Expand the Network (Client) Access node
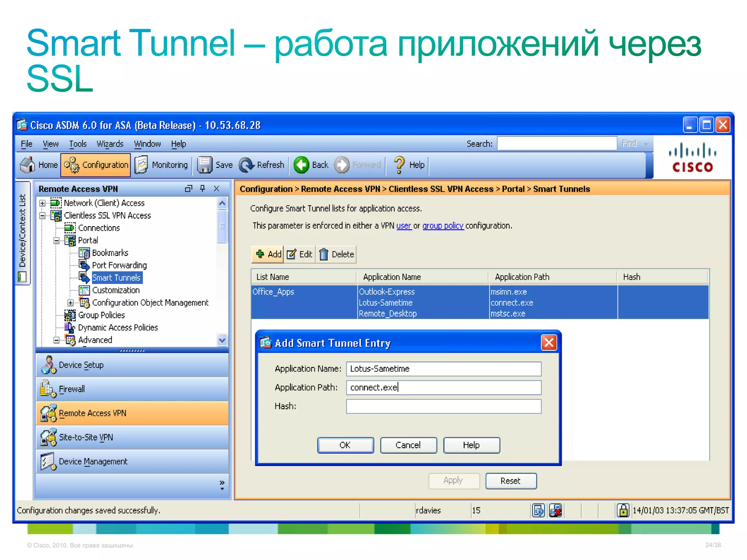747x560 pixels. point(43,203)
